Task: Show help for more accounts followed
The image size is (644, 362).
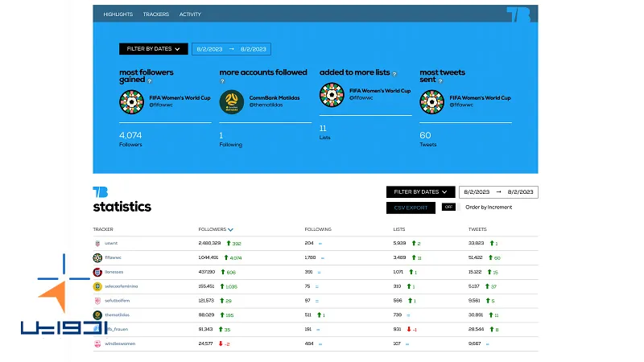Action: coord(223,81)
